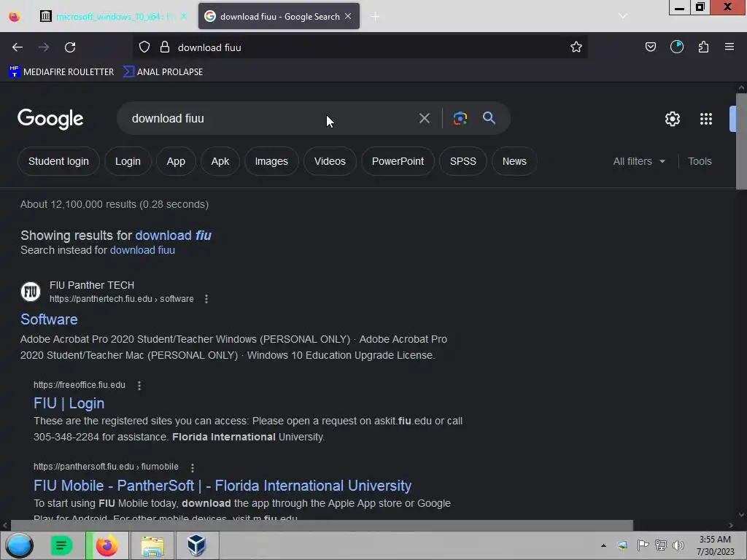The height and width of the screenshot is (560, 747).
Task: Bookmark this page with the star
Action: 576,47
